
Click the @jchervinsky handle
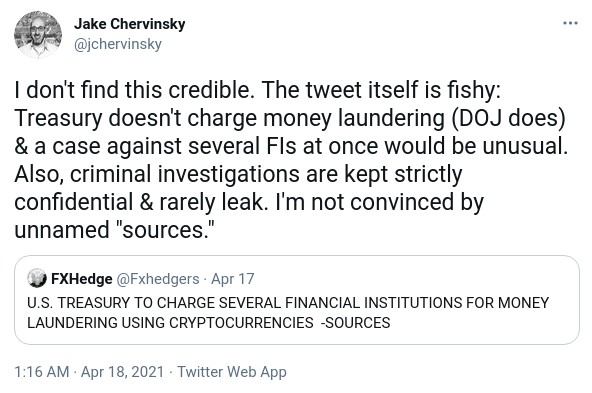(118, 44)
